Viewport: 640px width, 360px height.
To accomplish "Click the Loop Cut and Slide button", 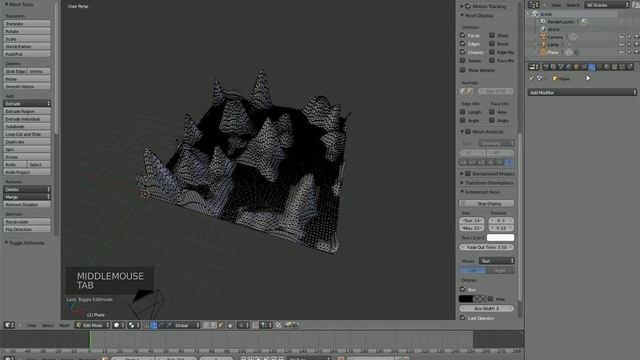I will tap(27, 134).
